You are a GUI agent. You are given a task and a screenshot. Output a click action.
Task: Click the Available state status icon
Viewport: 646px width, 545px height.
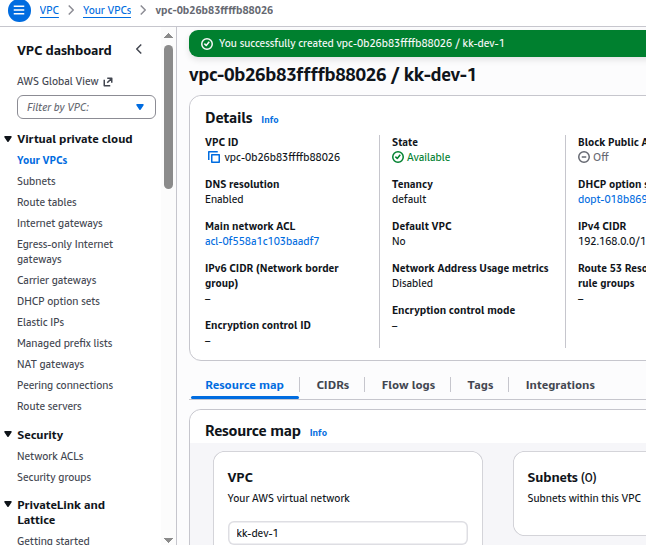coord(398,157)
